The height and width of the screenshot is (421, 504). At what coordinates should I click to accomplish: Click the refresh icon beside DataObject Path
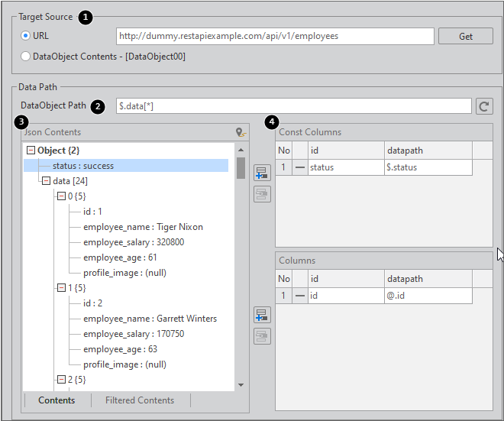(x=484, y=106)
